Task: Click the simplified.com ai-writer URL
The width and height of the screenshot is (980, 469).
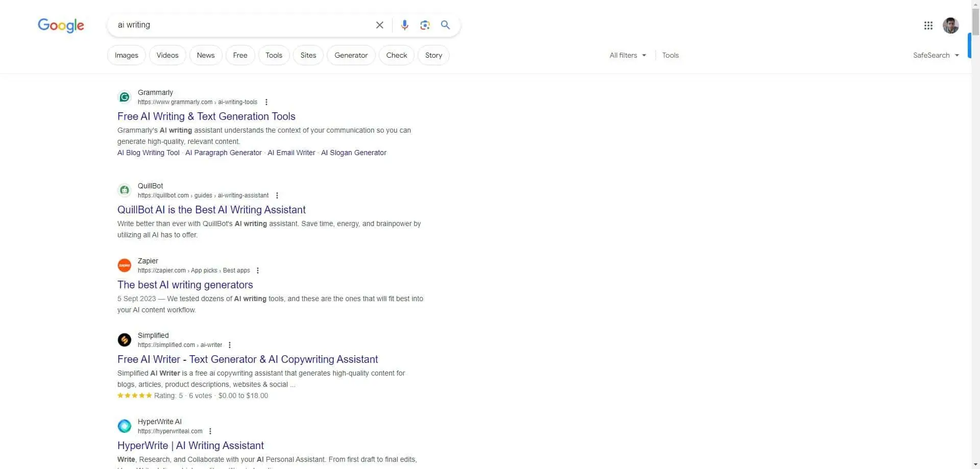Action: pos(180,345)
